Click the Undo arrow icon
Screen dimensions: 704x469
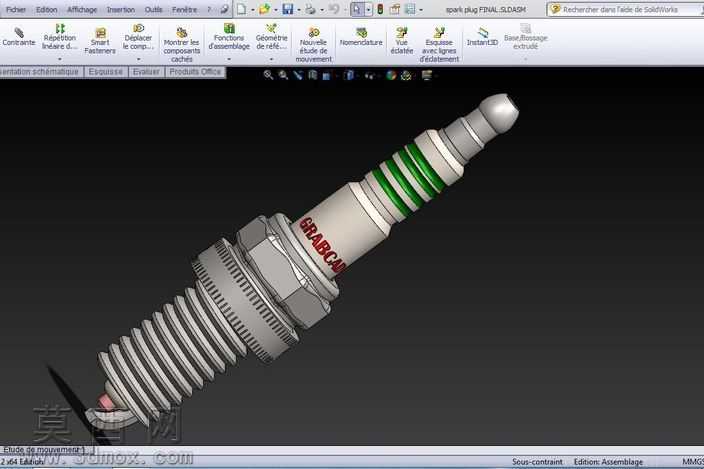[334, 9]
